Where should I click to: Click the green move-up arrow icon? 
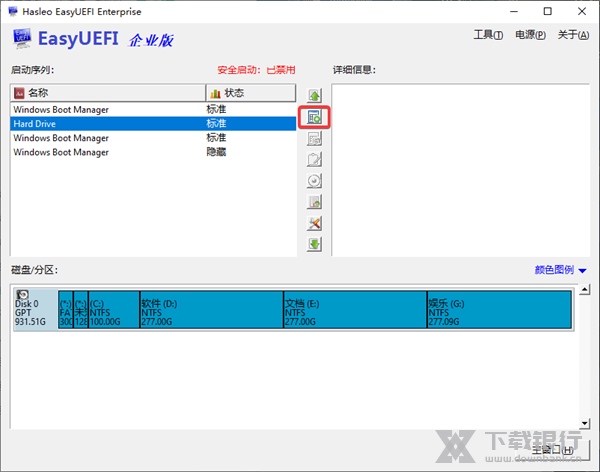(314, 96)
